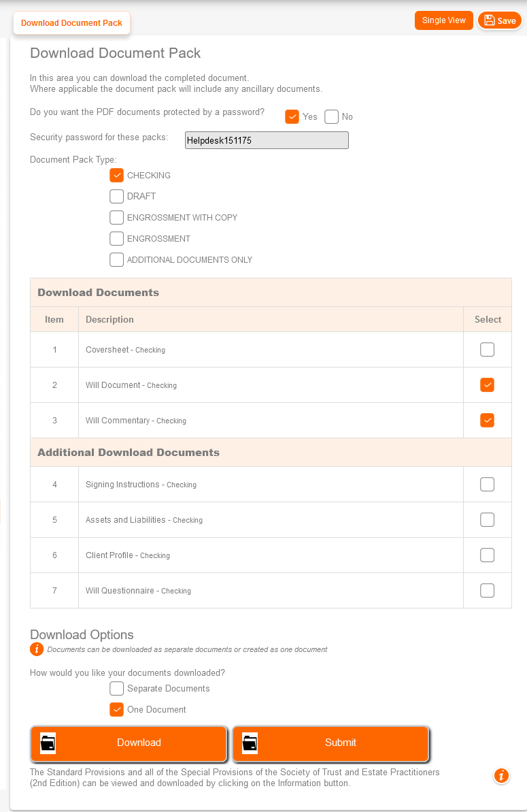Enable ADDITIONAL DOCUMENTS ONLY option
The height and width of the screenshot is (812, 527).
click(116, 259)
